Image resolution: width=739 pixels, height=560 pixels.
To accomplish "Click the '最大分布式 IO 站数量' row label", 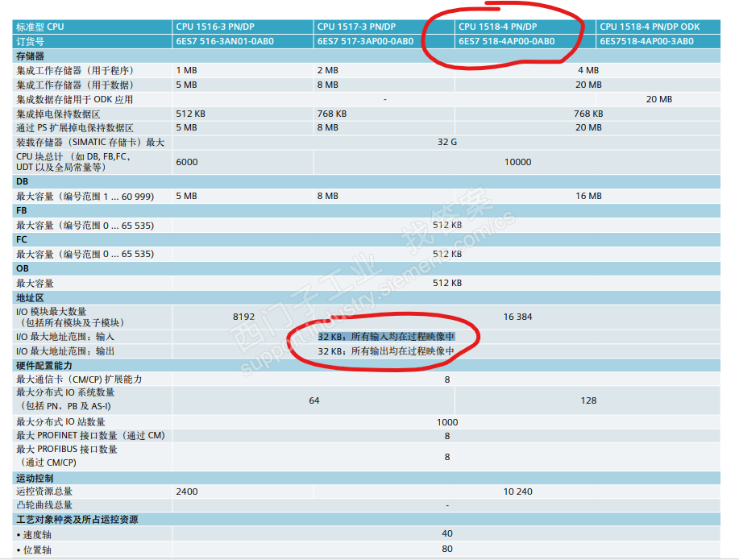I will (60, 422).
